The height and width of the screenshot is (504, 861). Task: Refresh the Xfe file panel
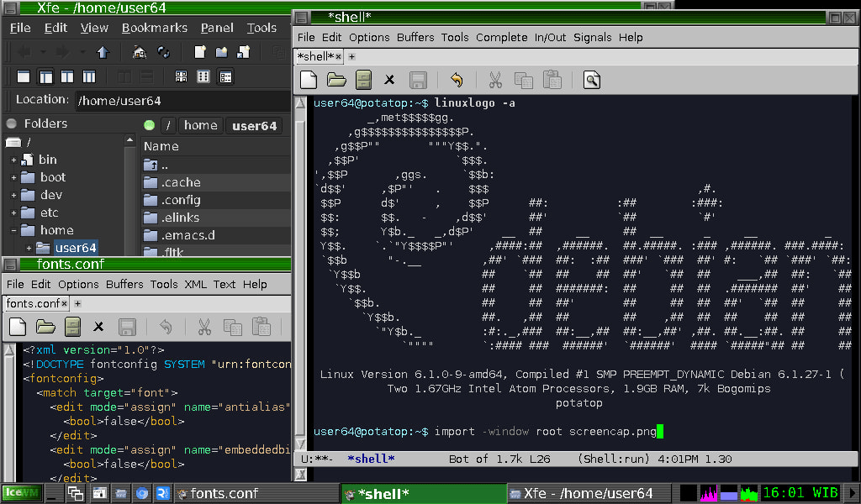click(x=164, y=52)
